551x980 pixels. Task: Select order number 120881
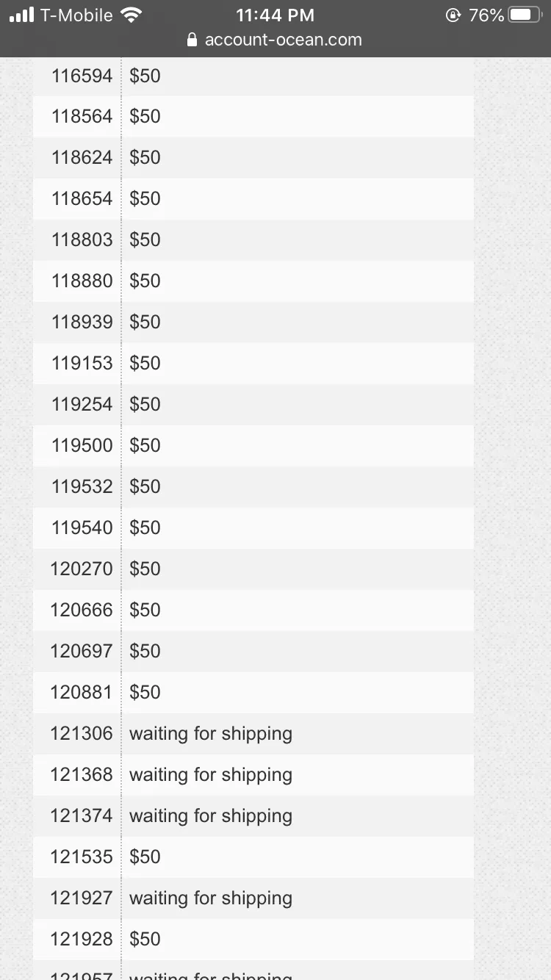82,693
